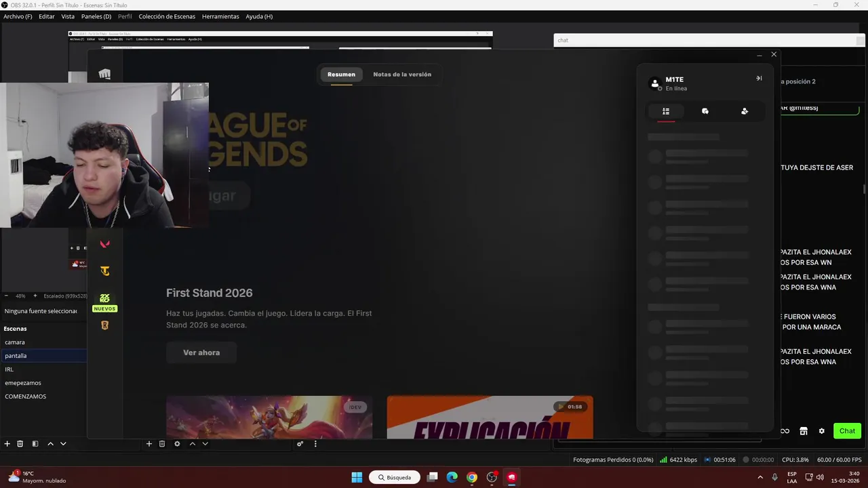Open source properties gear icon
This screenshot has height=488, width=868.
[177, 444]
